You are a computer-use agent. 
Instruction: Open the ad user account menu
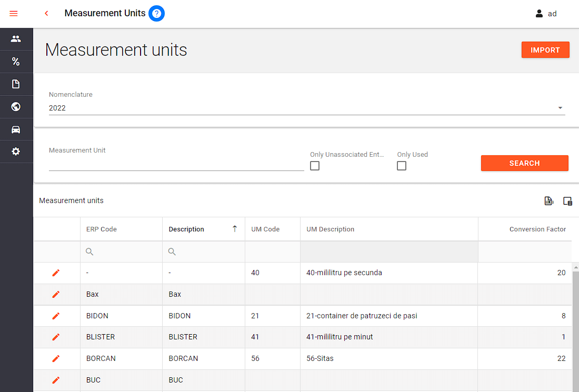tap(546, 14)
